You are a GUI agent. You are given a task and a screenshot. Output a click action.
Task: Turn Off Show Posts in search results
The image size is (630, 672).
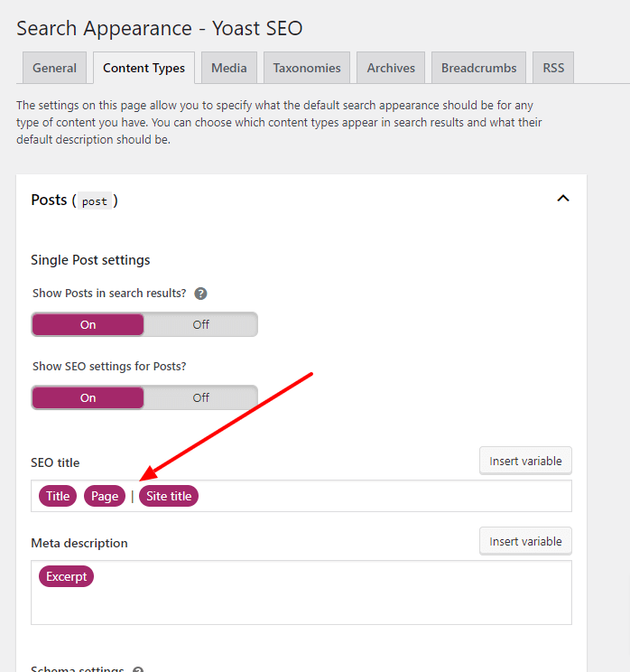[x=200, y=324]
